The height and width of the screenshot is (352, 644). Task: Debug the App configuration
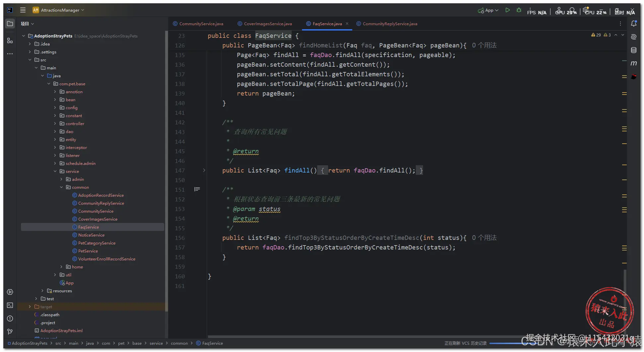(519, 10)
